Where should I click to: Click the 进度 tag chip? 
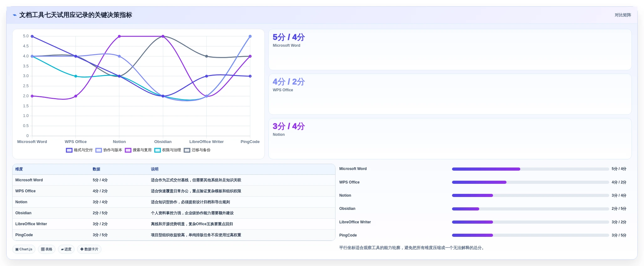[x=66, y=249]
